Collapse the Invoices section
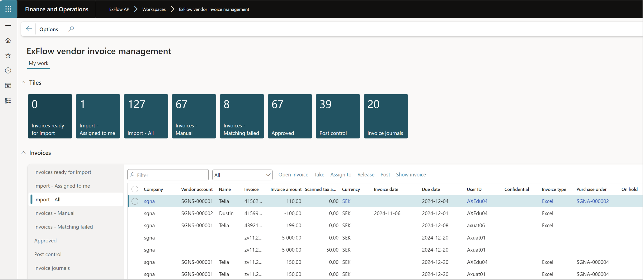Screen dimensions: 644x280 pos(24,152)
